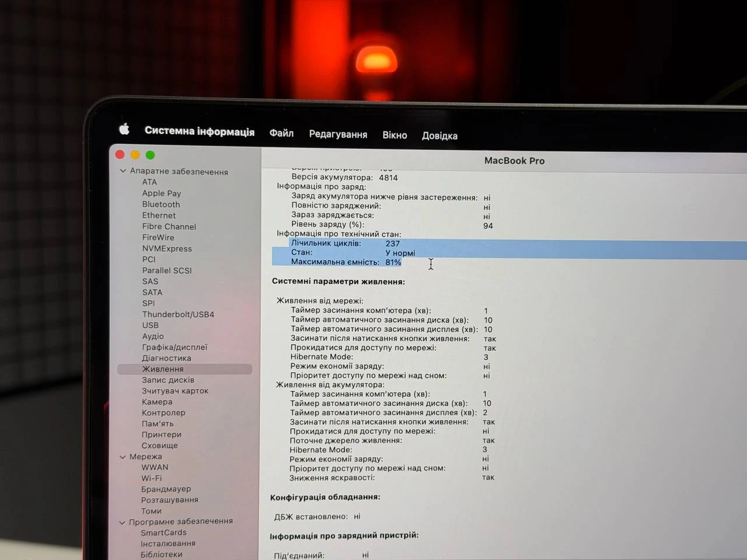The image size is (747, 560).
Task: Select Thunderbolt/USB4 in the sidebar
Action: (179, 314)
